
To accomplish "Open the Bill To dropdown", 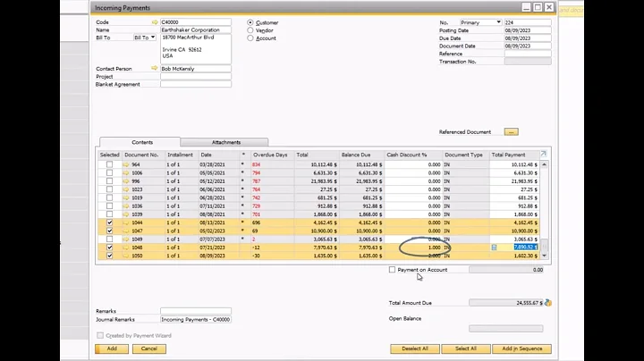I will pos(145,38).
